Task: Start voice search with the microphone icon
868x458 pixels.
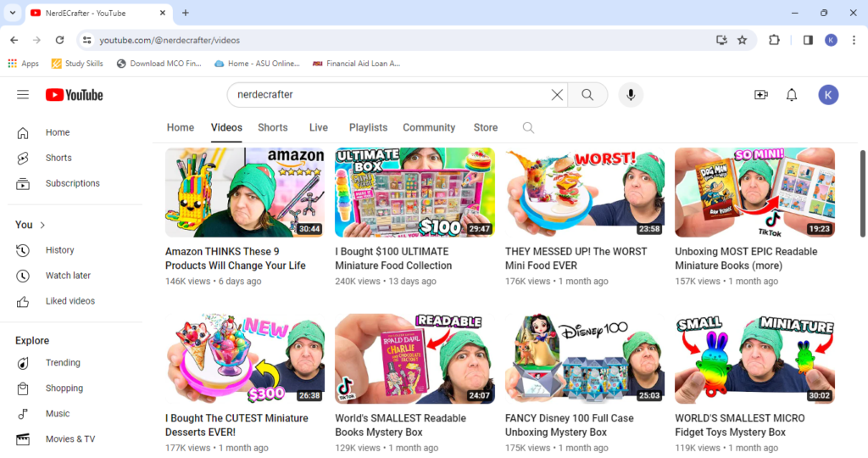Action: 631,95
